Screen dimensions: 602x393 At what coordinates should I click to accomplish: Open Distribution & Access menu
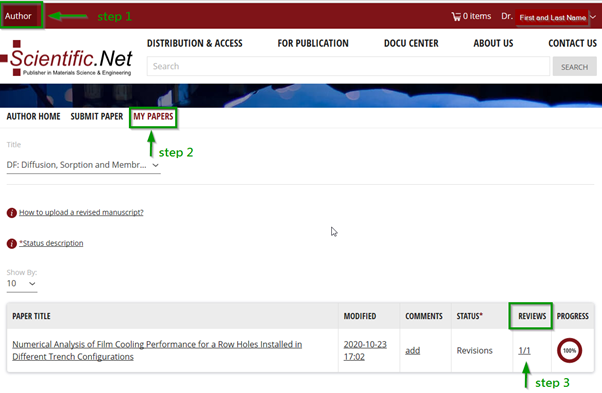pos(195,43)
